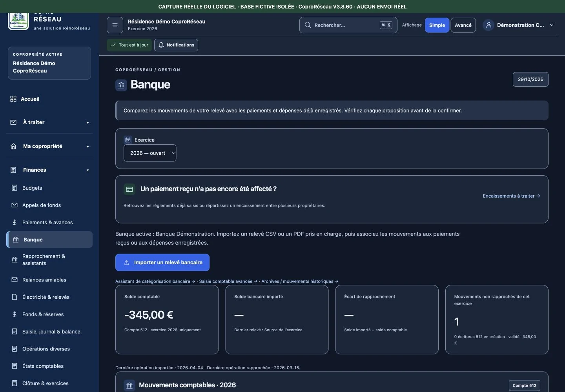Click in the Rechercher search field
Viewport: 565px width, 392px height.
(348, 25)
